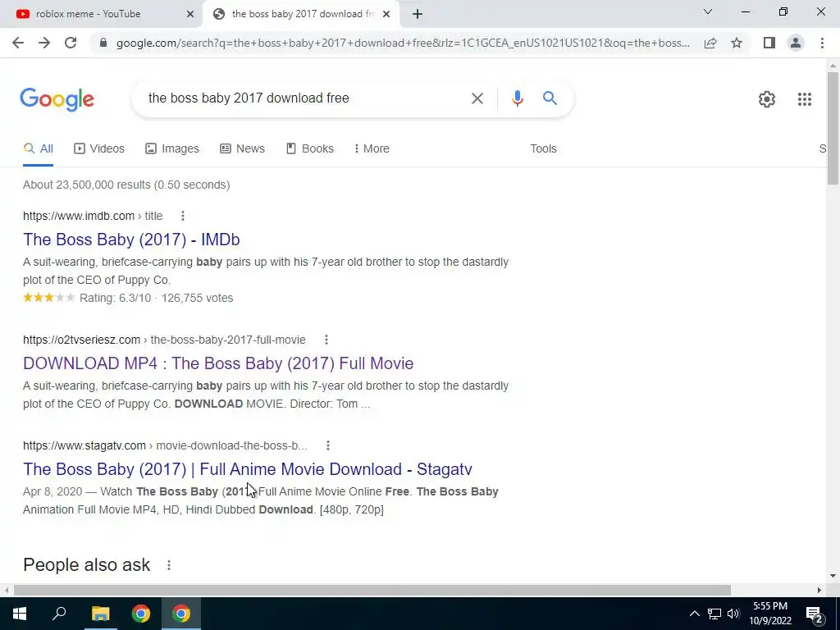Click stagatv.com URL breadcrumb
Image resolution: width=840 pixels, height=630 pixels.
[165, 445]
